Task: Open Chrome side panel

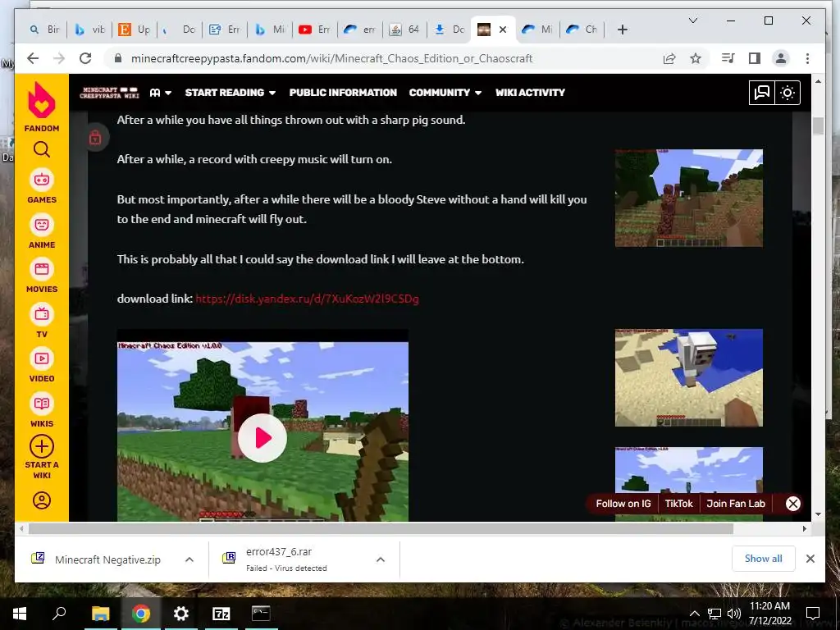Action: pos(755,58)
